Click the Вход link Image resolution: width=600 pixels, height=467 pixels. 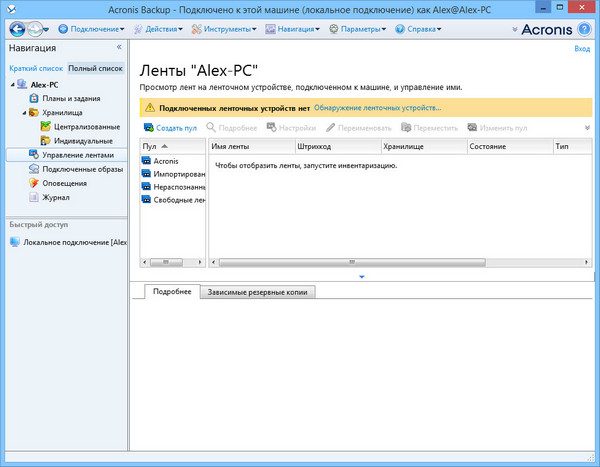click(x=582, y=49)
